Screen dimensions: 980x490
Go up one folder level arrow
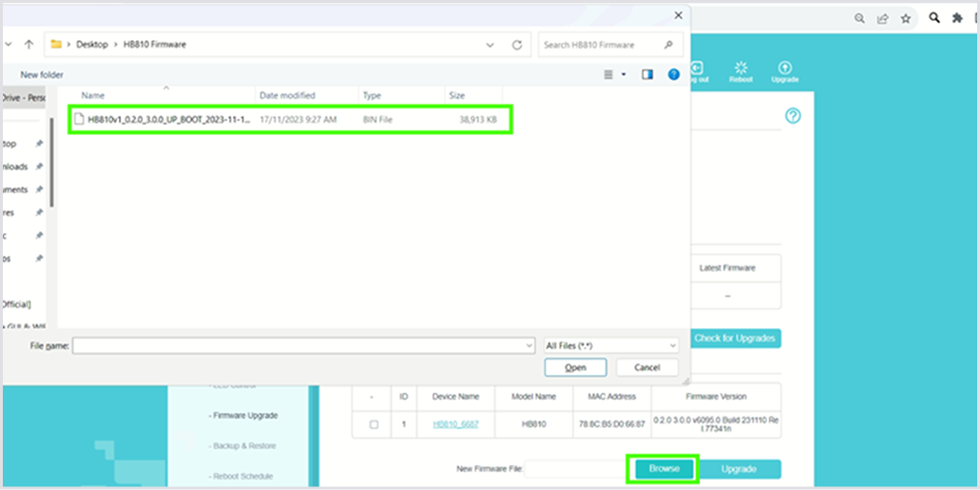coord(29,45)
